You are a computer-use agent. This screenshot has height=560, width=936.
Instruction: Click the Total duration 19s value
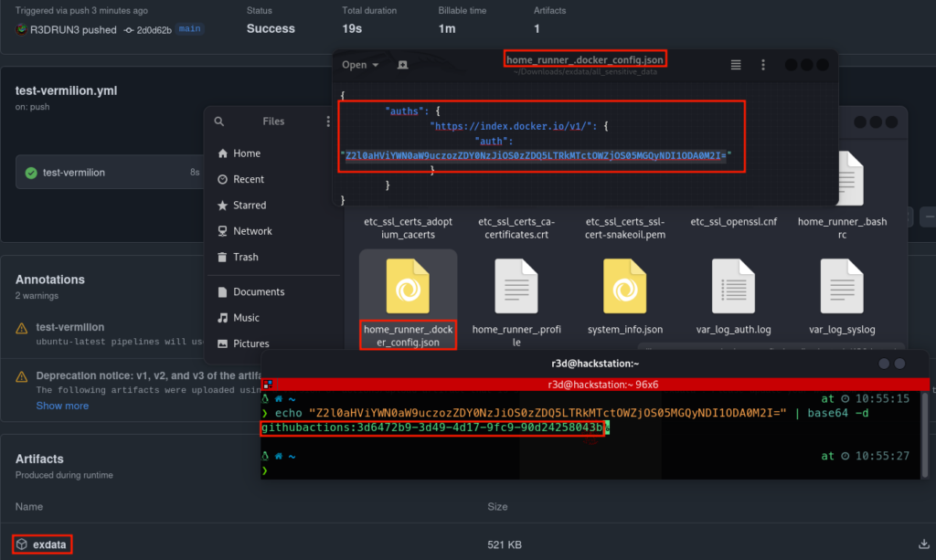click(x=352, y=28)
